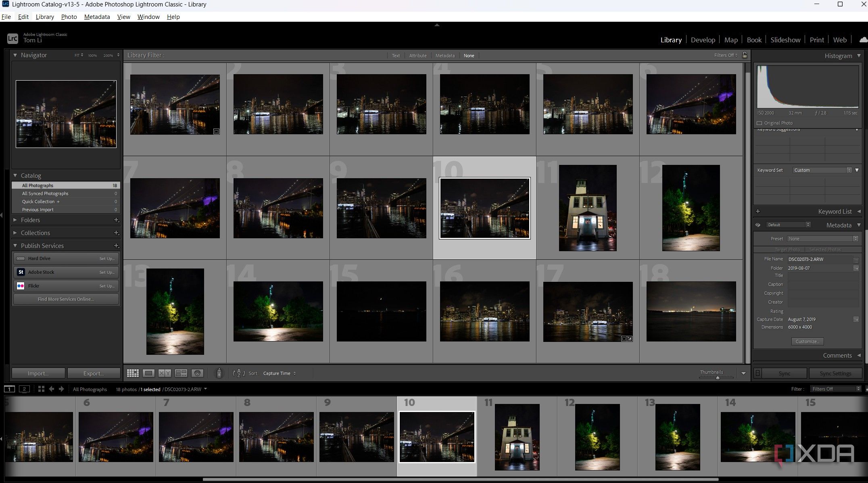The image size is (868, 483).
Task: Click the Capture Date arrow icon
Action: (856, 319)
